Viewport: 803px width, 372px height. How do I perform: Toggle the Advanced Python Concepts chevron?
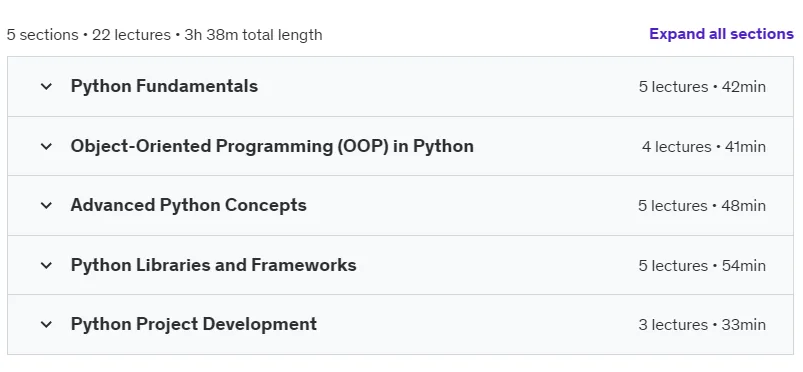pyautogui.click(x=46, y=205)
